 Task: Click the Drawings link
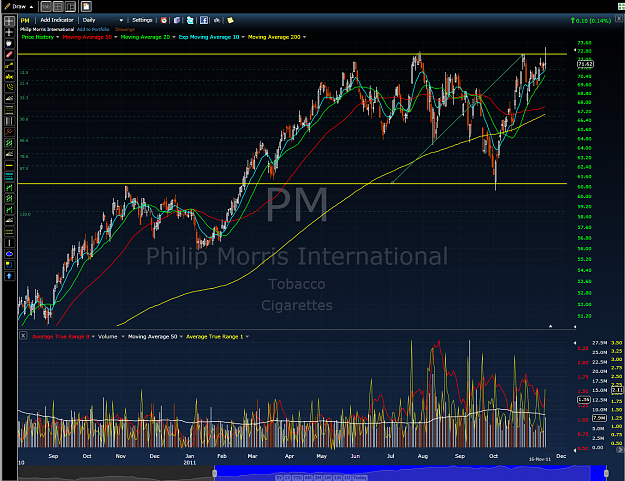point(125,29)
